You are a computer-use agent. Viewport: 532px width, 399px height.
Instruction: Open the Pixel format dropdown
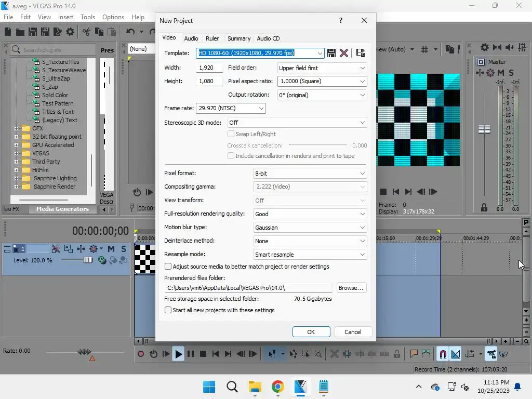pos(310,174)
